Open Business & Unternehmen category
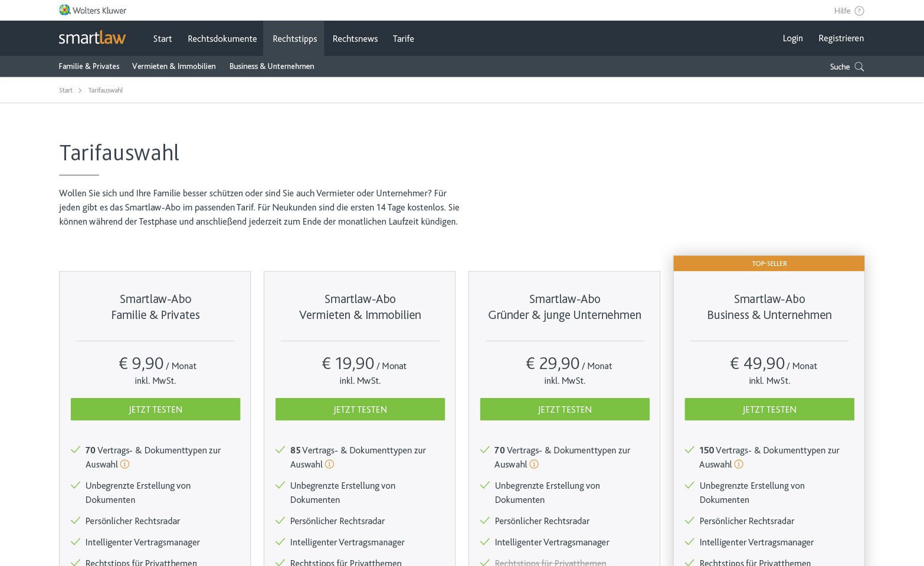The height and width of the screenshot is (566, 924). 271,66
